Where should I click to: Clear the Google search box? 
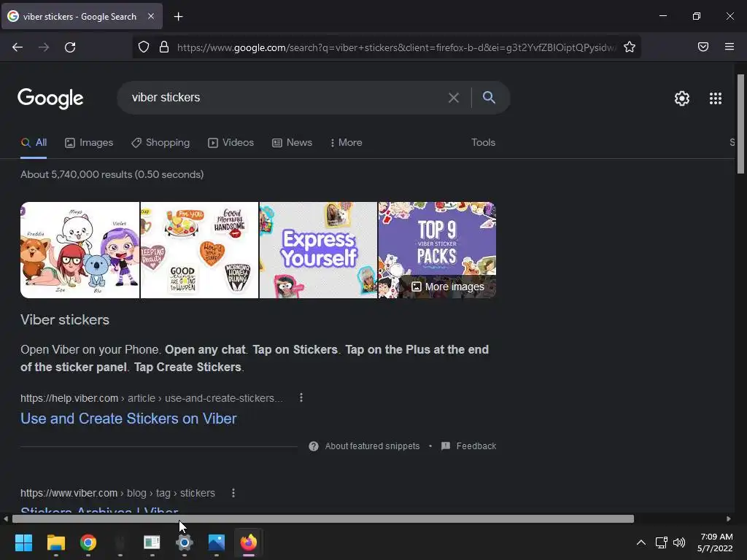pyautogui.click(x=454, y=98)
